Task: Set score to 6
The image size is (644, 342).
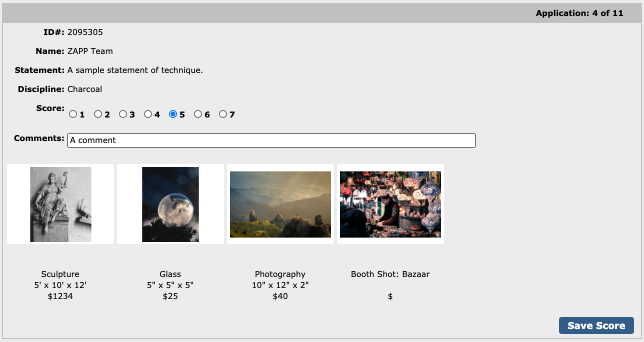Action: (198, 114)
